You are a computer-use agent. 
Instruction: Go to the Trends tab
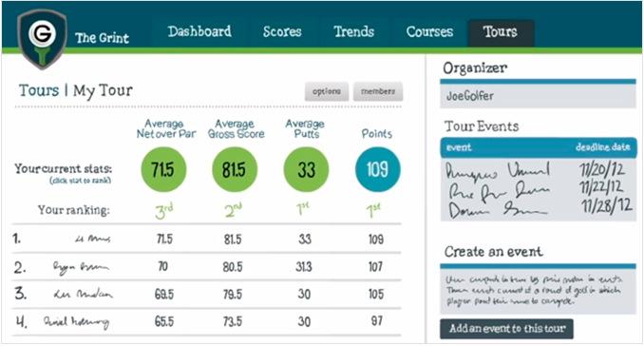coord(353,31)
